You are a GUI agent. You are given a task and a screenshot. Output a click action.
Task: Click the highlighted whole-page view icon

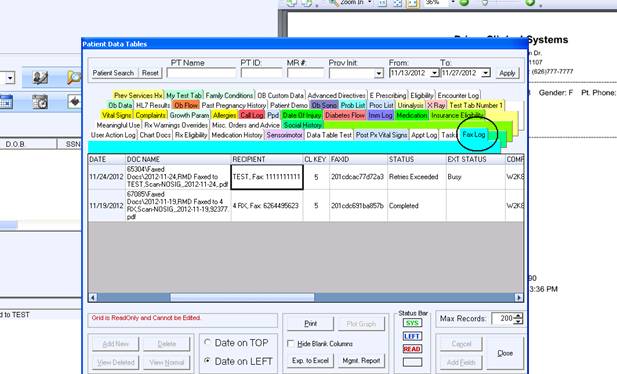[x=412, y=3]
